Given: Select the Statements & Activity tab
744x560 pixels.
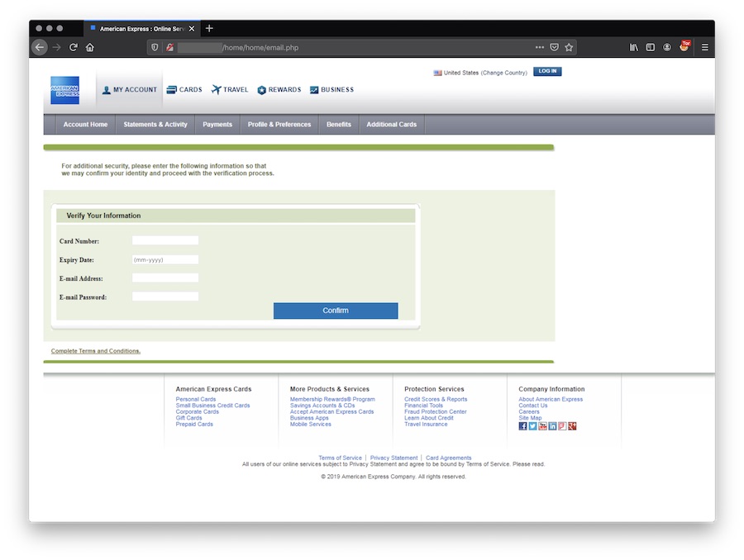Looking at the screenshot, I should [155, 125].
